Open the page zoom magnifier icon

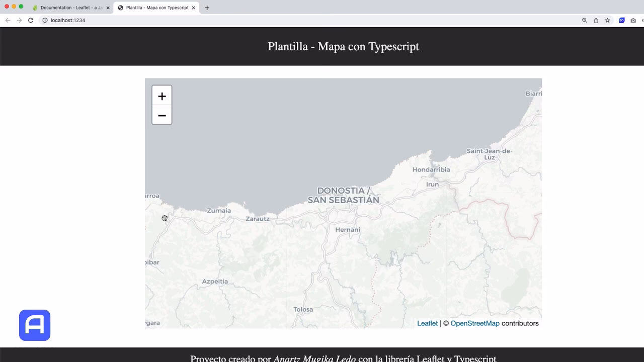click(584, 20)
